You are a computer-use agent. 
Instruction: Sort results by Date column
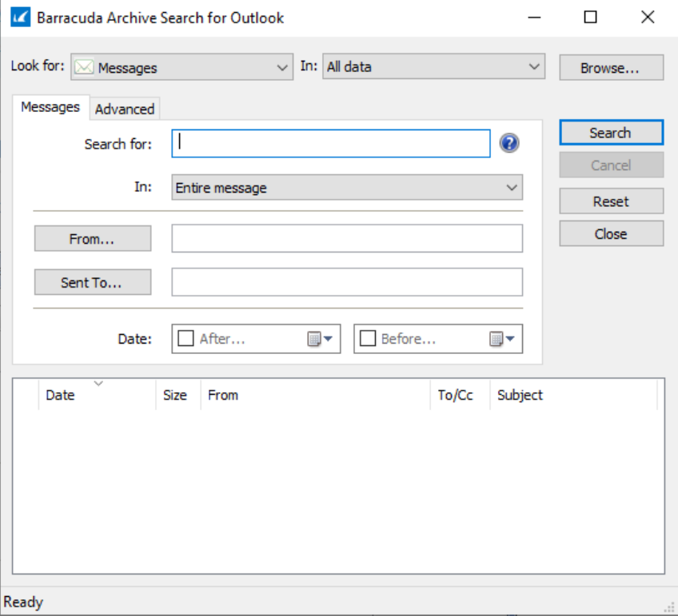[97, 395]
